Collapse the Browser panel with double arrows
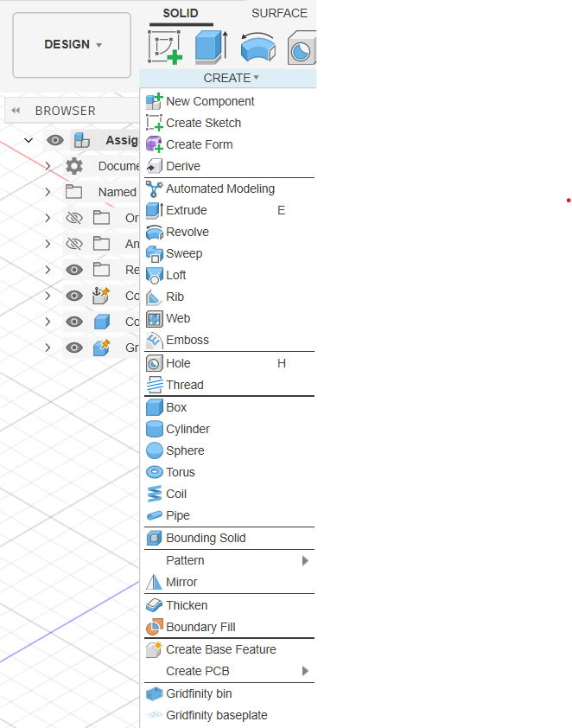This screenshot has width=572, height=728. click(16, 111)
